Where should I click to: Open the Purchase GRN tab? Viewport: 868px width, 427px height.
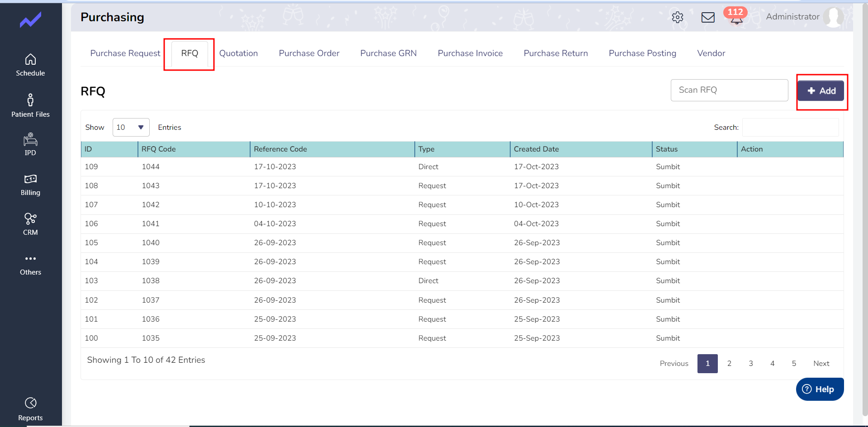coord(388,53)
